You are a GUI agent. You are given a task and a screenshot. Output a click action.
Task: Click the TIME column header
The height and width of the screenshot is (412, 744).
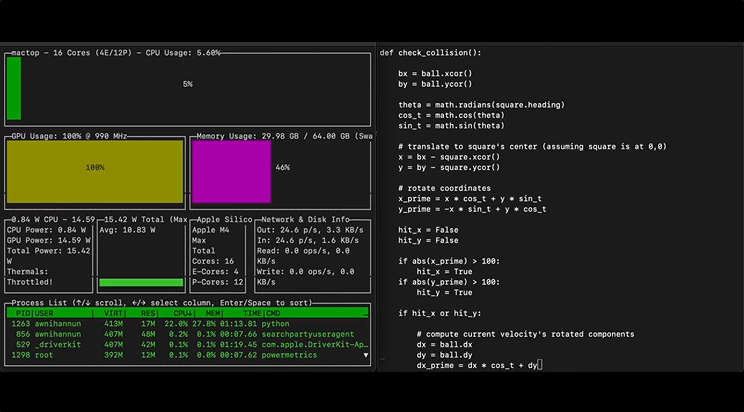(252, 313)
